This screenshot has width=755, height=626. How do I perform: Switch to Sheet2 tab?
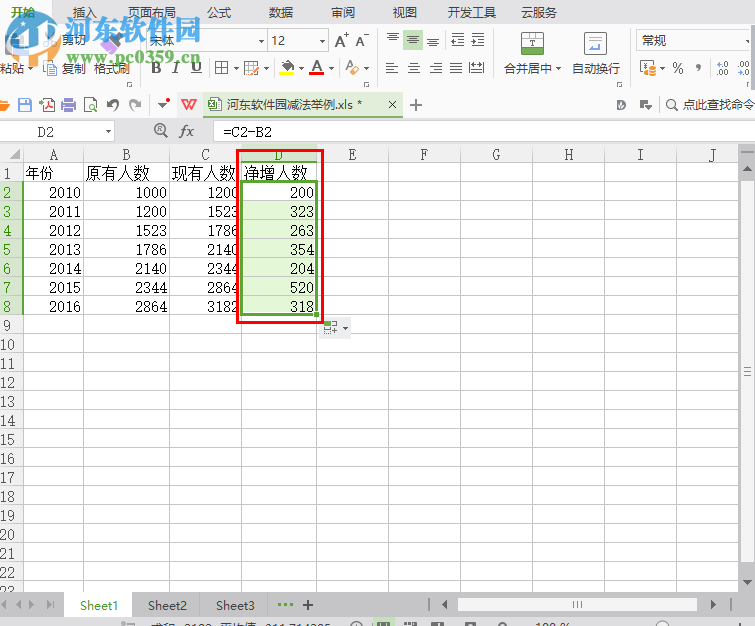click(x=167, y=605)
